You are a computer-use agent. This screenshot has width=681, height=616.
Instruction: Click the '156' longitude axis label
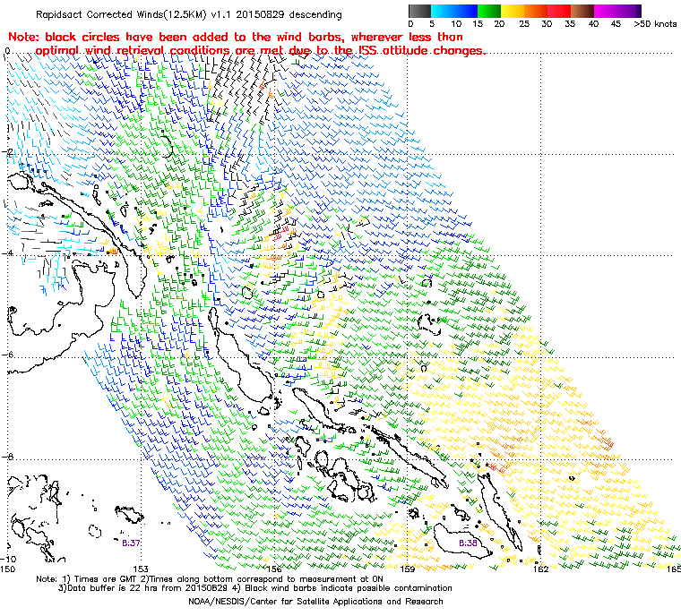274,569
